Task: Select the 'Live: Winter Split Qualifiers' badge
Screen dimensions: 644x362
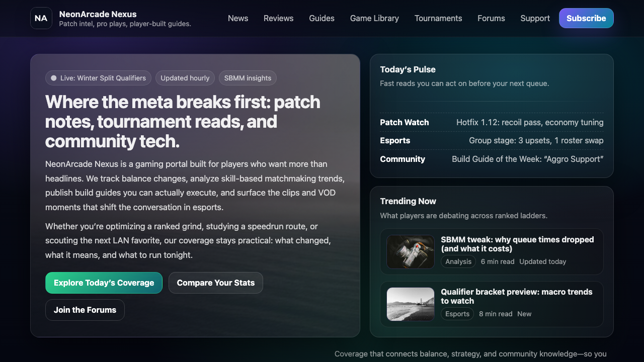Action: [x=98, y=78]
